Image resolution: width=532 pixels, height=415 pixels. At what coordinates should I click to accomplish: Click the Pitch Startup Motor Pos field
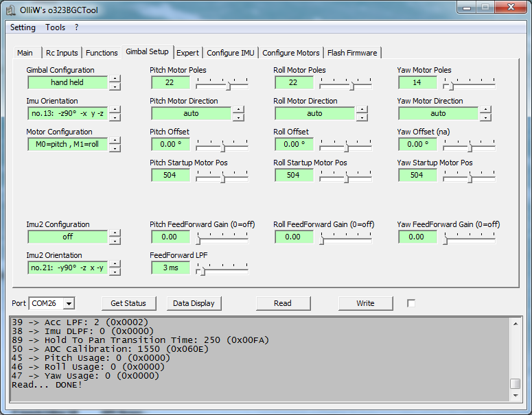pyautogui.click(x=170, y=175)
